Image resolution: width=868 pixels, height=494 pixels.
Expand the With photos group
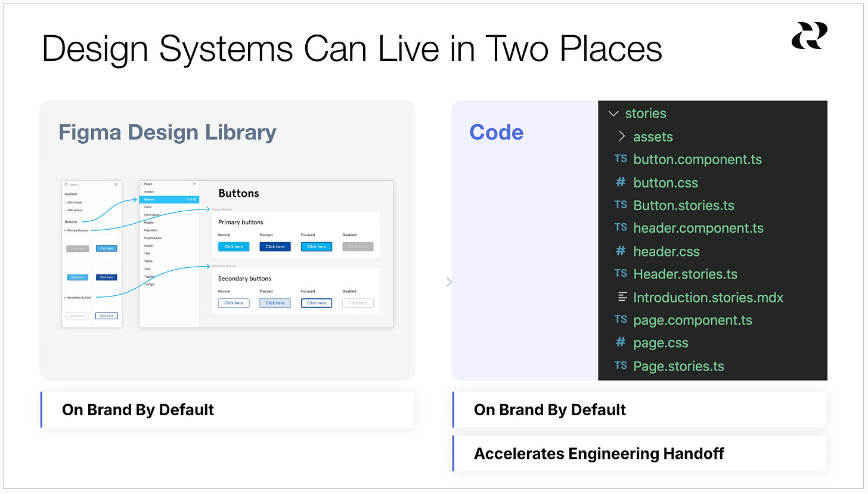(x=65, y=210)
